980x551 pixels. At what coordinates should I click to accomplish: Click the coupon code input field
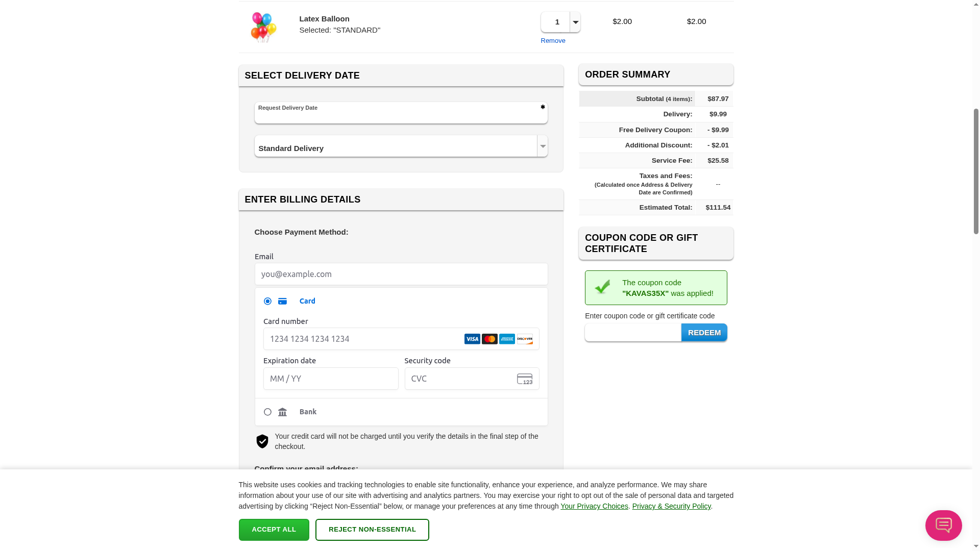point(633,333)
